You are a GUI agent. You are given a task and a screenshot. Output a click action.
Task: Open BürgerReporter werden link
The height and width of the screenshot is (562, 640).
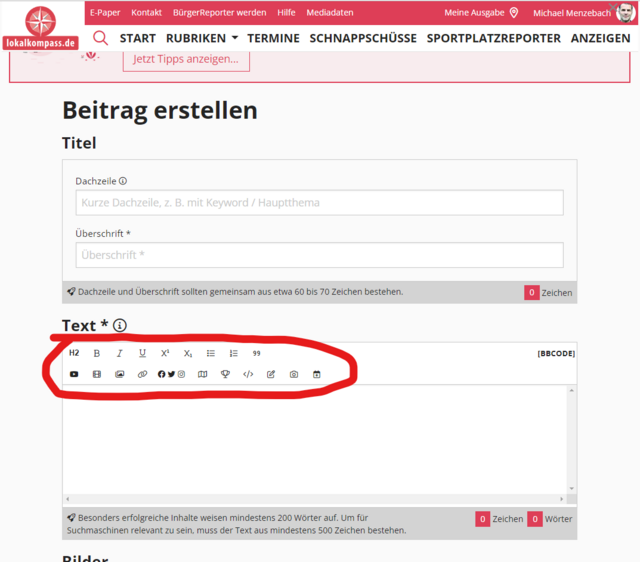click(x=220, y=13)
